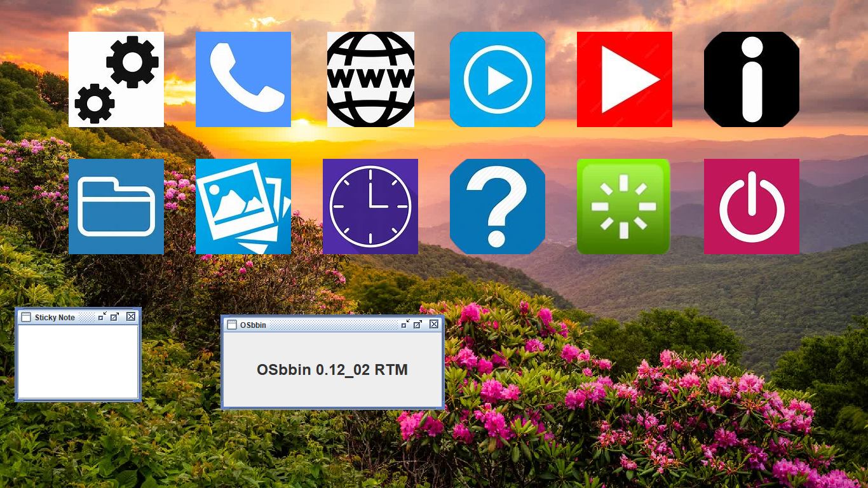Maximize the OSbbin window

[x=417, y=324]
